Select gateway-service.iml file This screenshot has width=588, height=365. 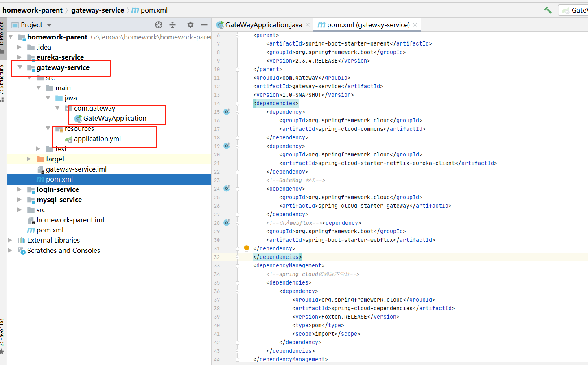coord(76,169)
